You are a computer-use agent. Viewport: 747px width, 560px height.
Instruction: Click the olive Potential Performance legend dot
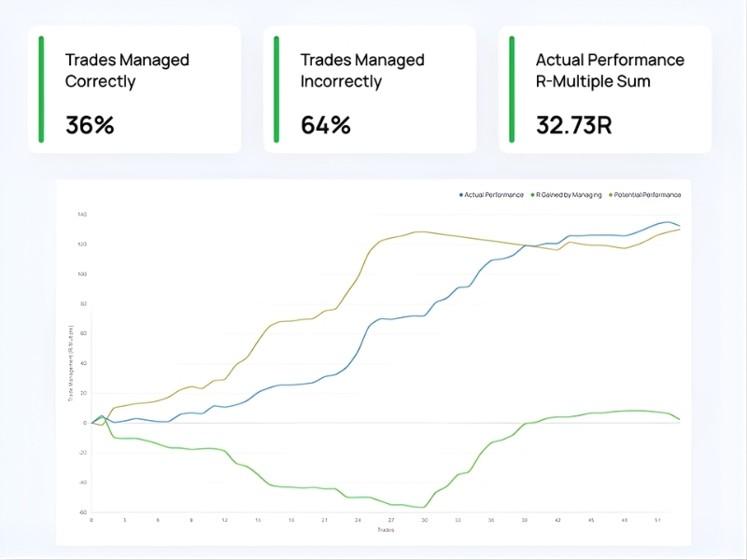611,194
